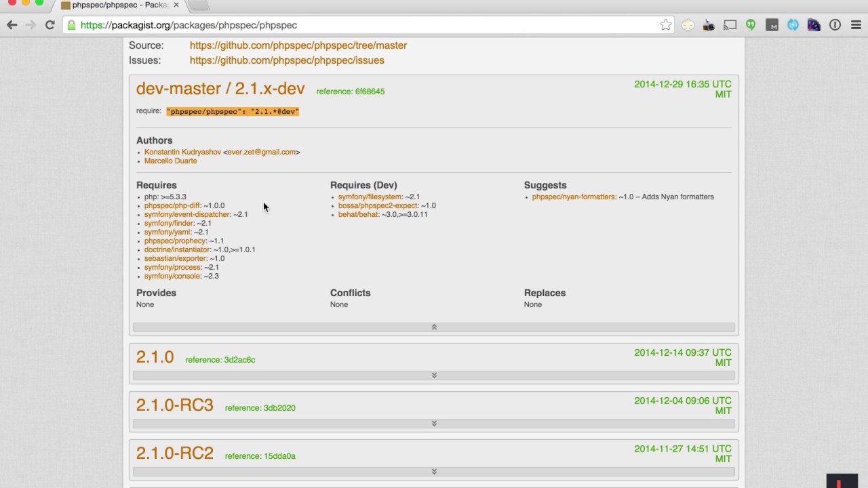Open the speedometer page speed extension
868x488 pixels.
click(814, 25)
